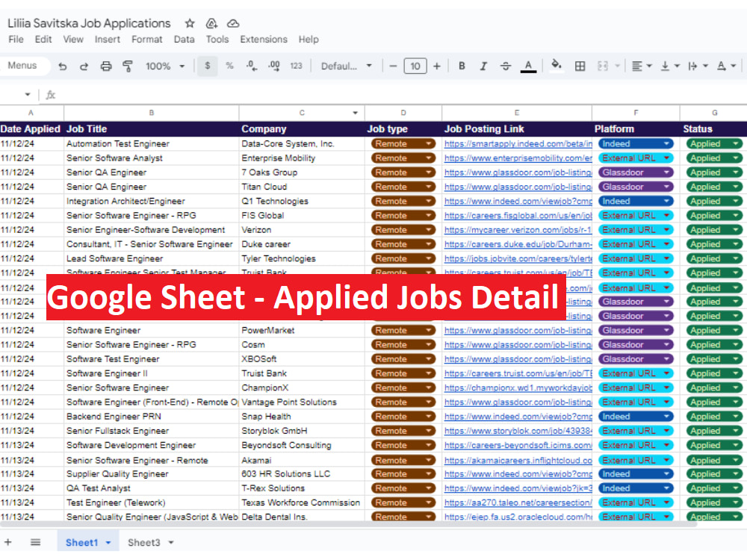The image size is (747, 560).
Task: Decrease decimal places
Action: [x=252, y=66]
